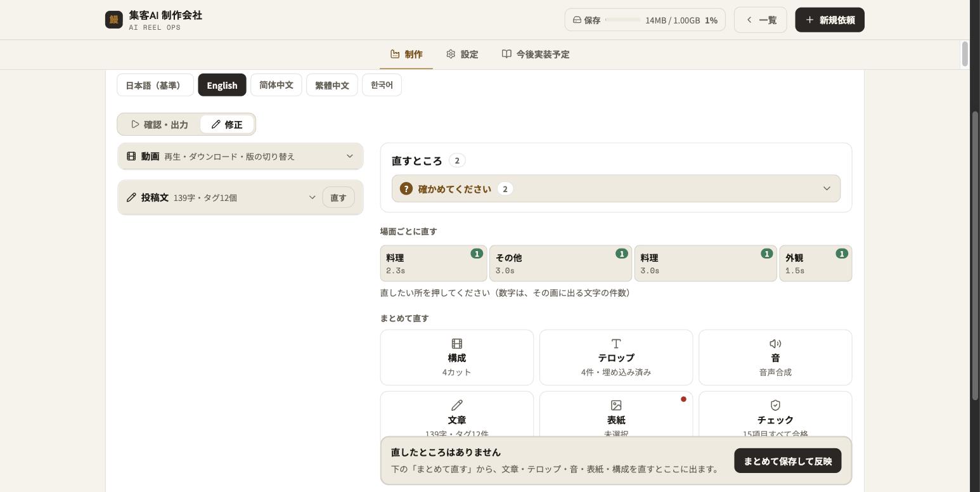Switch to 確認・出力 mode
The width and height of the screenshot is (980, 492).
click(160, 124)
